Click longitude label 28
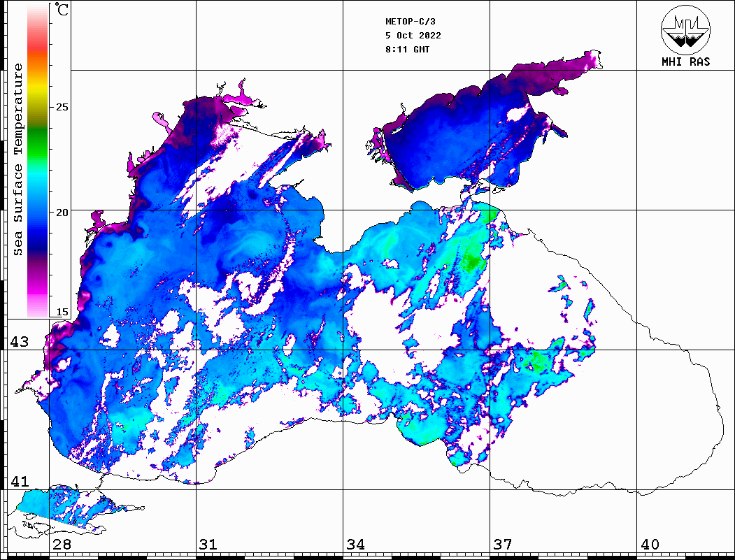 click(62, 545)
